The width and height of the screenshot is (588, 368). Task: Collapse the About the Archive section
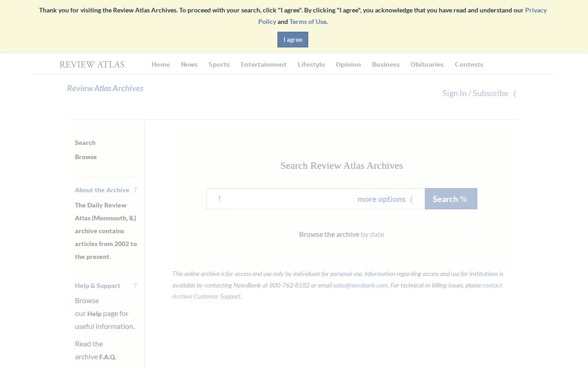click(106, 190)
